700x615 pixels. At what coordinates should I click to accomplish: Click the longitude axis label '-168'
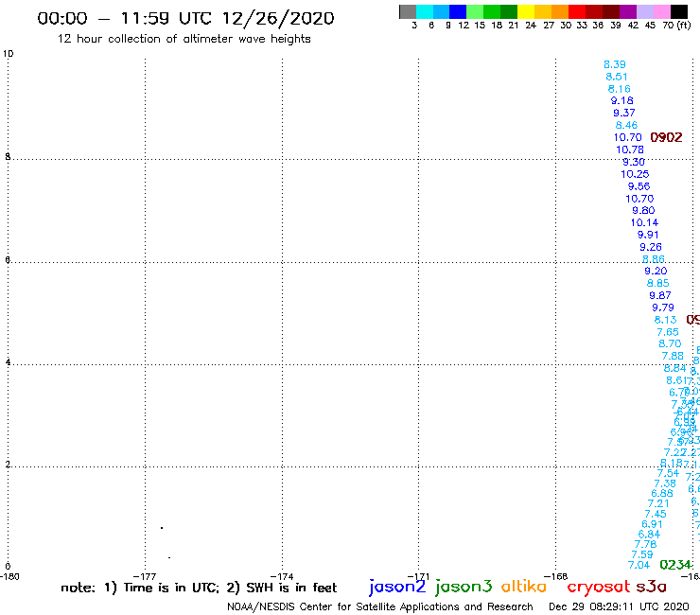point(556,576)
